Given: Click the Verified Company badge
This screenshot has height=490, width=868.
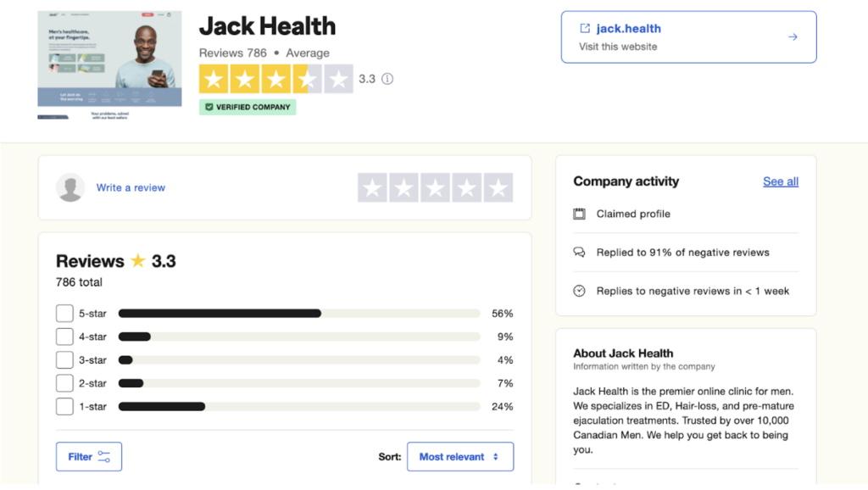Looking at the screenshot, I should tap(248, 108).
